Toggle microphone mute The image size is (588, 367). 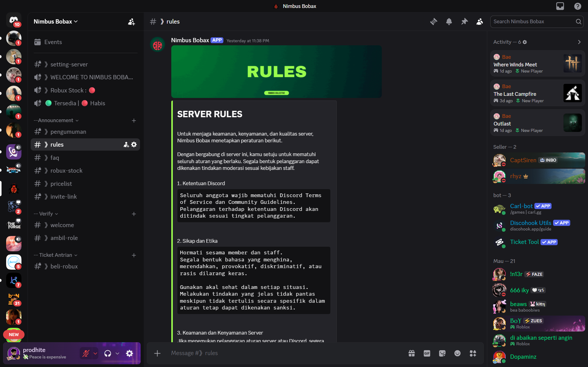coord(86,353)
